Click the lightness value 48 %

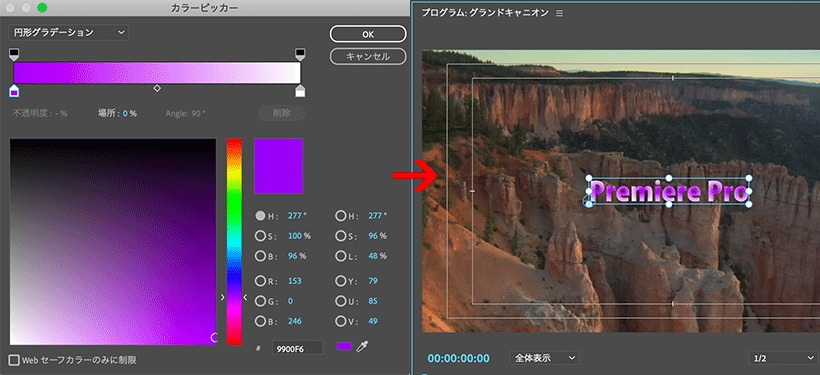pyautogui.click(x=377, y=256)
